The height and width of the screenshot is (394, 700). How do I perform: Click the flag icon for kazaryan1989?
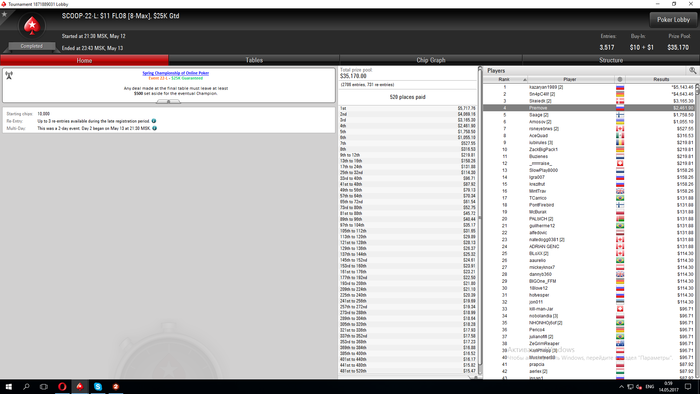tap(620, 87)
